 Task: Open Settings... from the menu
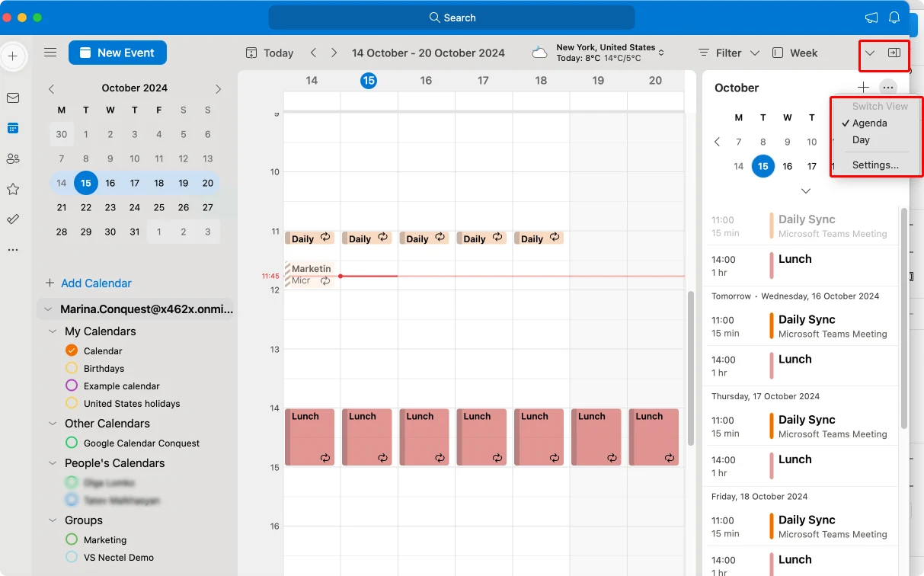click(x=876, y=165)
